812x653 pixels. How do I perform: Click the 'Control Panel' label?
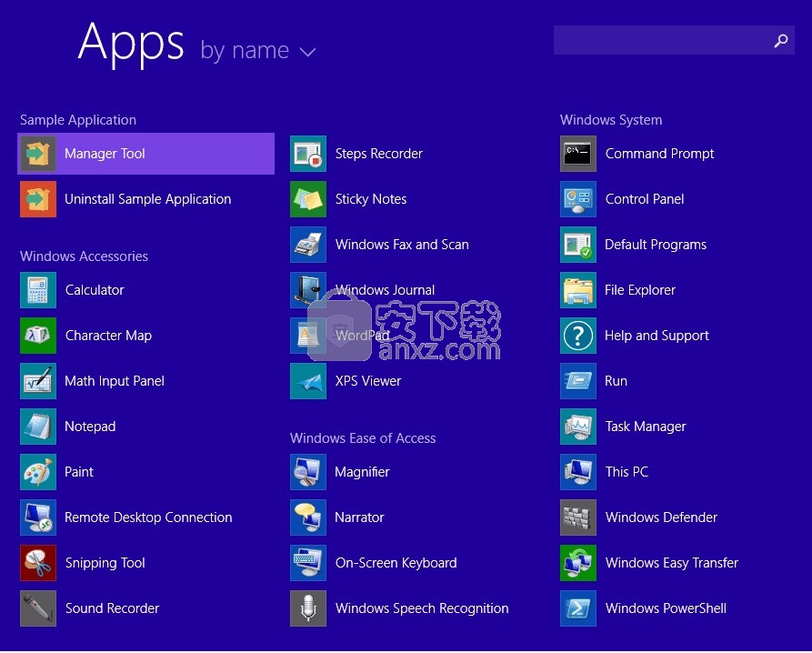point(645,199)
